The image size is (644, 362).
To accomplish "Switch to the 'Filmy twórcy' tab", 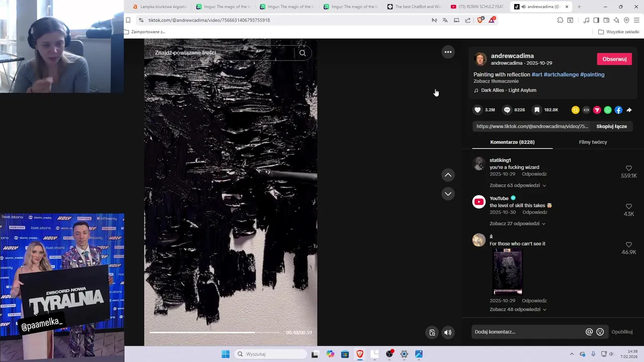I will (x=593, y=142).
